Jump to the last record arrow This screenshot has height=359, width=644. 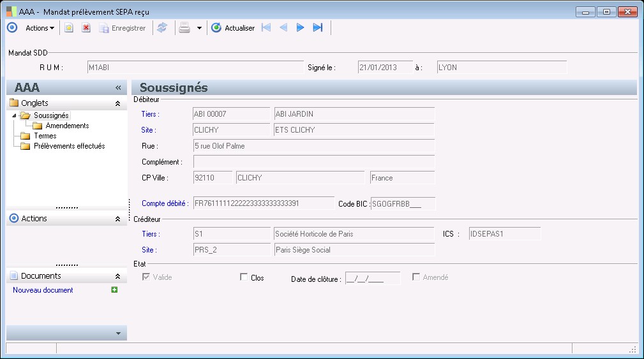(x=317, y=28)
